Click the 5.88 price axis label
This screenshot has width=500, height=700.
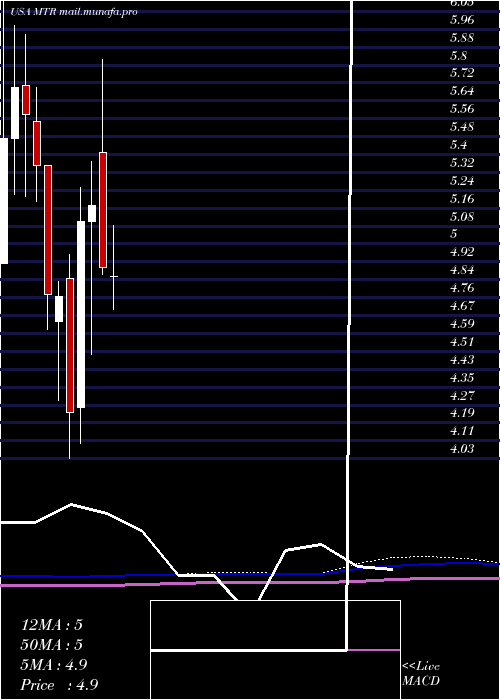462,38
